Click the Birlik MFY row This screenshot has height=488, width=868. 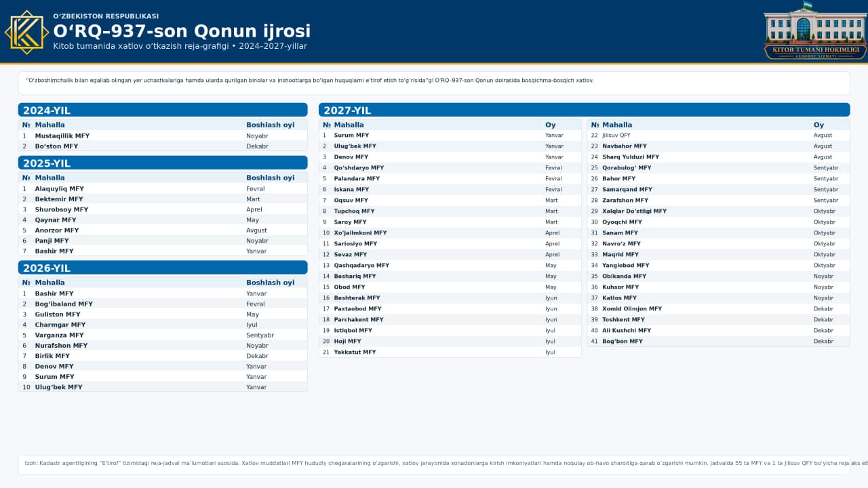163,356
